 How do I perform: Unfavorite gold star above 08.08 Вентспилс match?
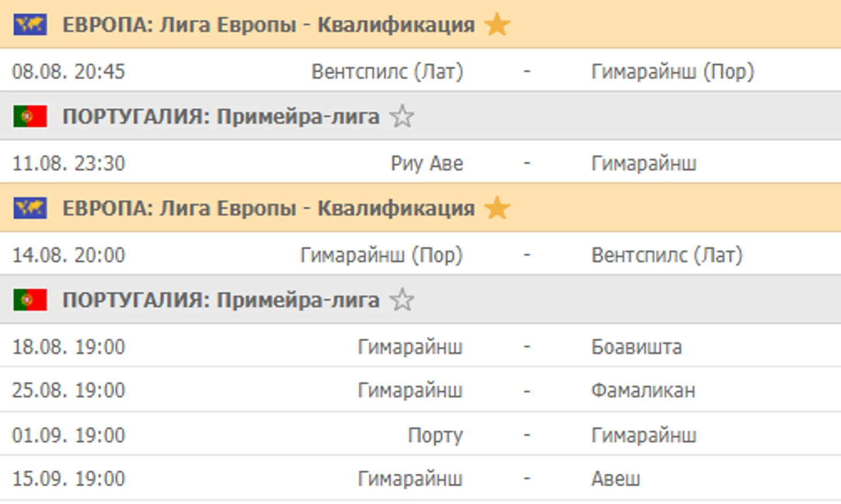point(497,25)
